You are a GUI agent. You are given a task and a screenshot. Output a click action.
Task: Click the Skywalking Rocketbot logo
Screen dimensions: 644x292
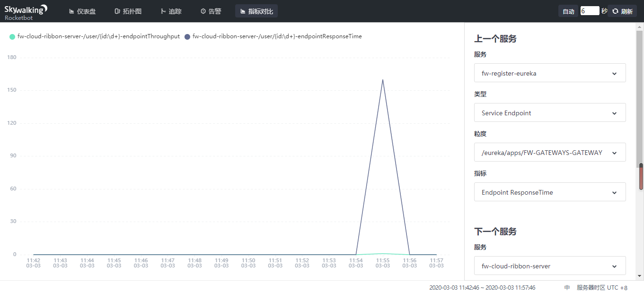(26, 11)
